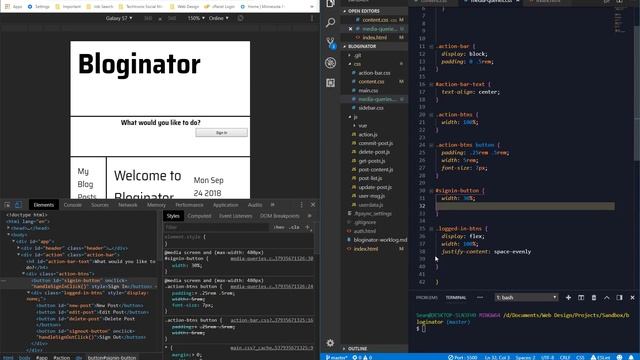Open the Event Listeners tab
The image size is (640, 360).
[236, 216]
